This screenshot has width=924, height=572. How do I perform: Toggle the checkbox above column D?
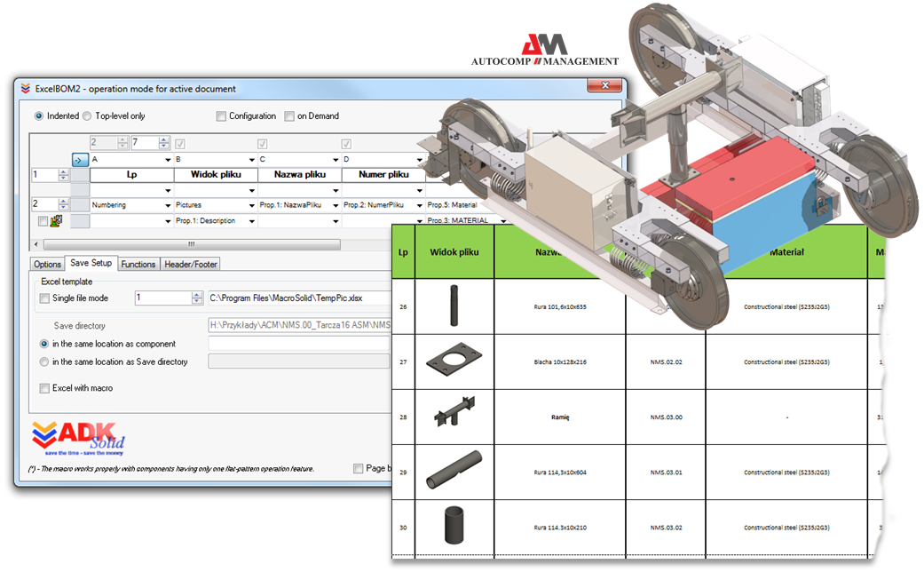346,143
